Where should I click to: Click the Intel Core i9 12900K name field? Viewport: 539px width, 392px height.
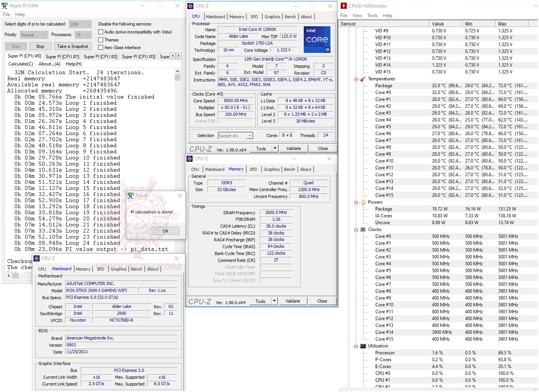[x=257, y=29]
